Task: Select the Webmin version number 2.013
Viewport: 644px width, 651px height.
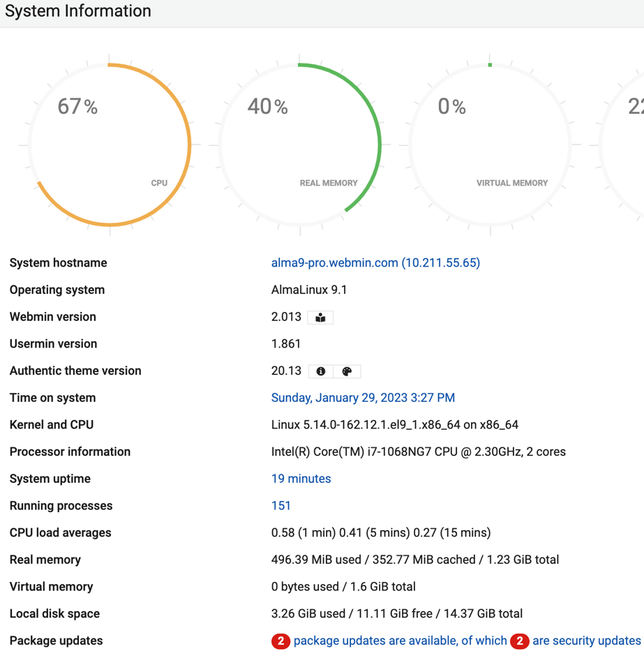Action: 286,317
